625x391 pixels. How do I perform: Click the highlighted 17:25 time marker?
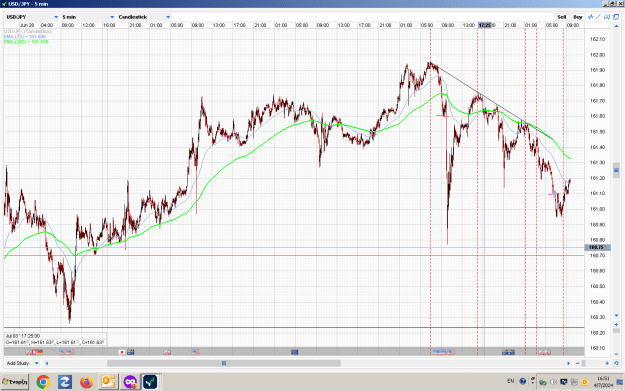tap(485, 25)
